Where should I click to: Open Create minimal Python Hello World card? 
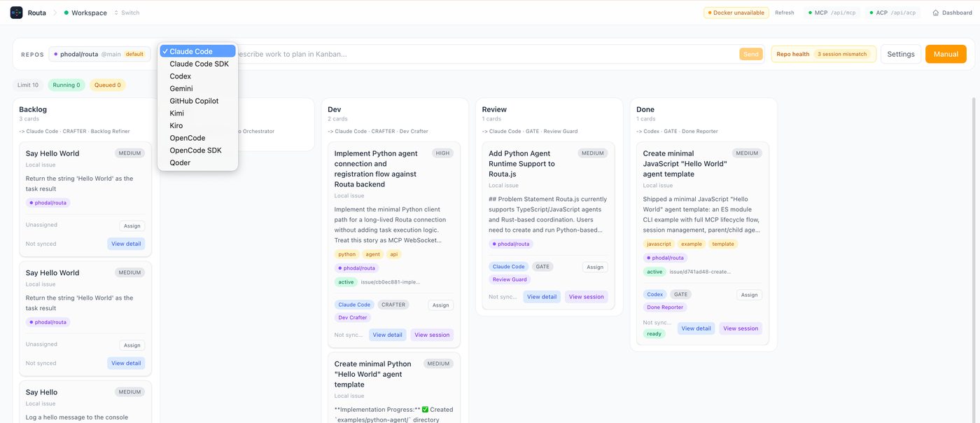coord(373,374)
